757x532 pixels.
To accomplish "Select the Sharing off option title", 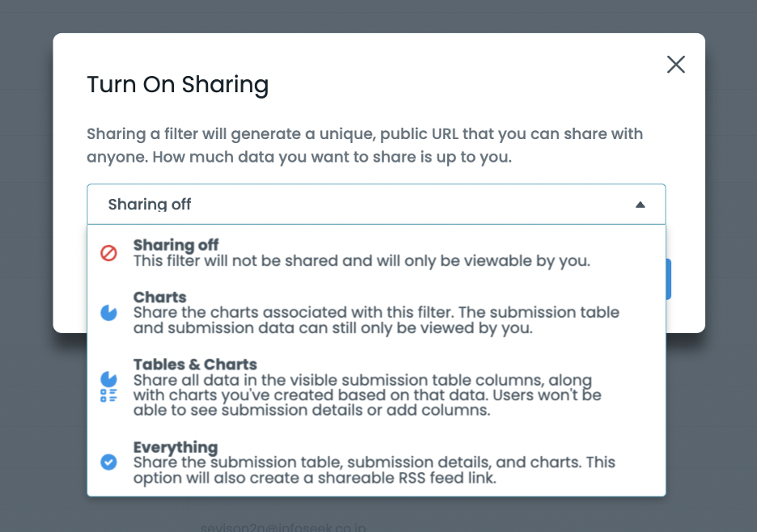I will click(x=176, y=245).
